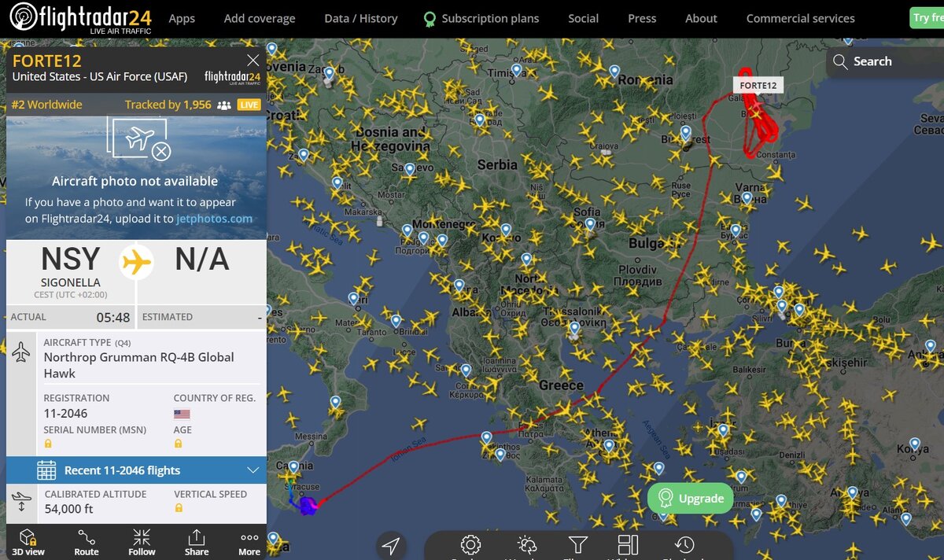Image resolution: width=944 pixels, height=560 pixels.
Task: Click the Search field on the map
Action: (x=885, y=61)
